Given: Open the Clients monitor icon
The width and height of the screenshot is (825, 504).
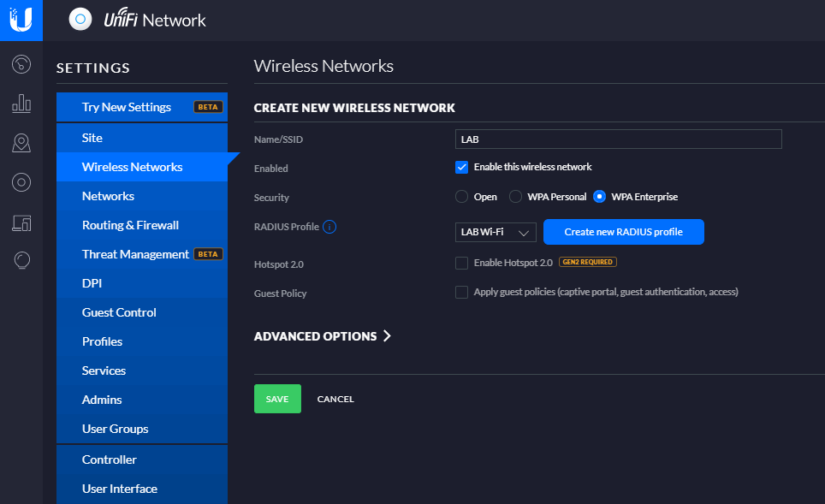Looking at the screenshot, I should pyautogui.click(x=21, y=223).
